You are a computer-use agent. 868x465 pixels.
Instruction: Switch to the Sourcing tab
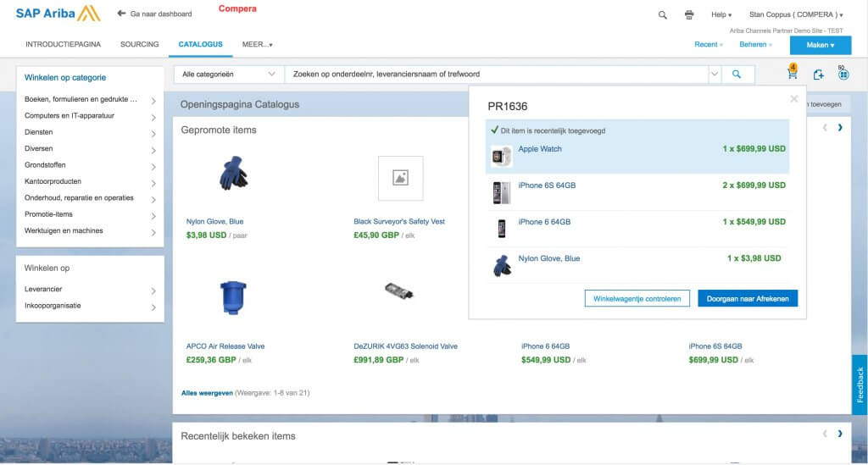pyautogui.click(x=140, y=44)
